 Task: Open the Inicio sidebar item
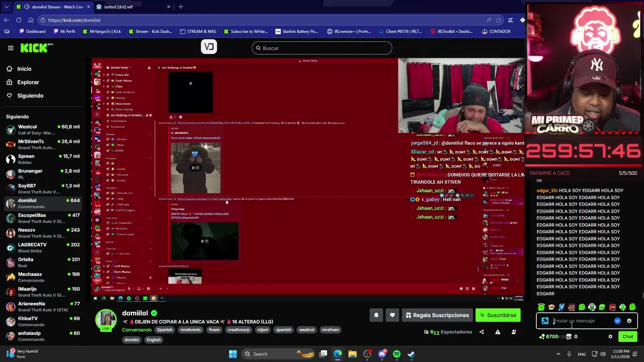click(24, 69)
